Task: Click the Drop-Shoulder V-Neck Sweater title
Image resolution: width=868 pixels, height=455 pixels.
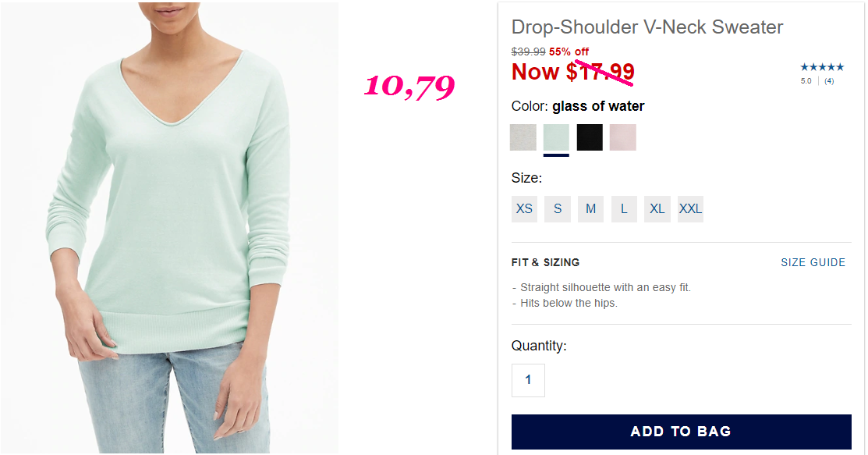Action: [647, 27]
